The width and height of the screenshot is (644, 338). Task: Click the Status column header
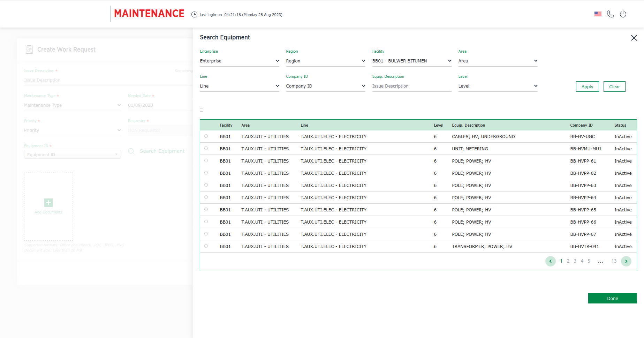[x=620, y=125]
